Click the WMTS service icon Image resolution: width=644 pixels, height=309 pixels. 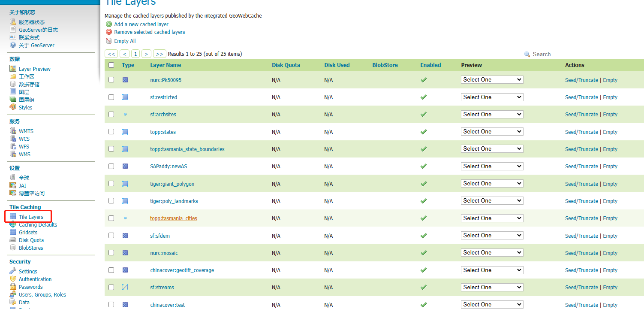(x=13, y=131)
